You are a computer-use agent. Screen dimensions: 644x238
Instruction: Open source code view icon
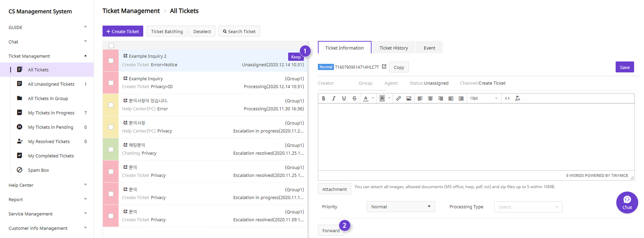[507, 98]
